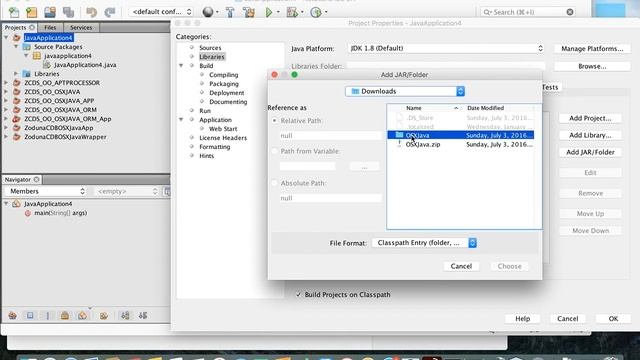Viewport: 640px width, 360px height.
Task: Select the OSXJava.zip file row
Action: pyautogui.click(x=460, y=144)
